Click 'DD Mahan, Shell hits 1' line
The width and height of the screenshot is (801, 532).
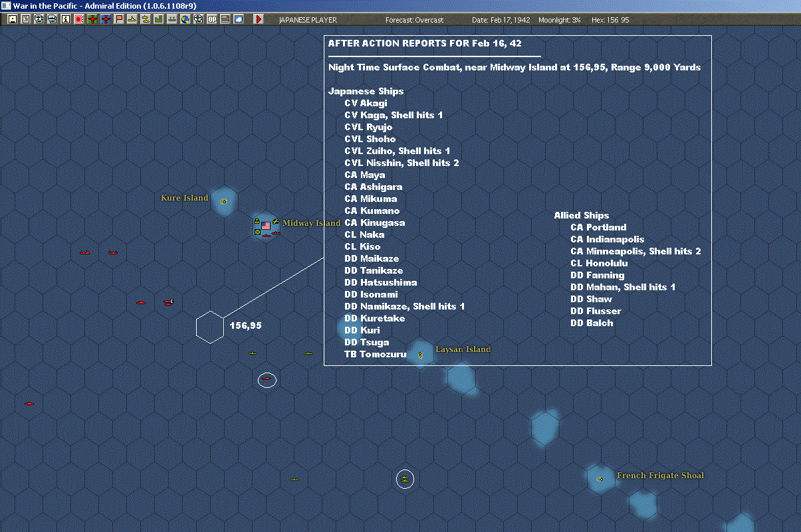(623, 287)
